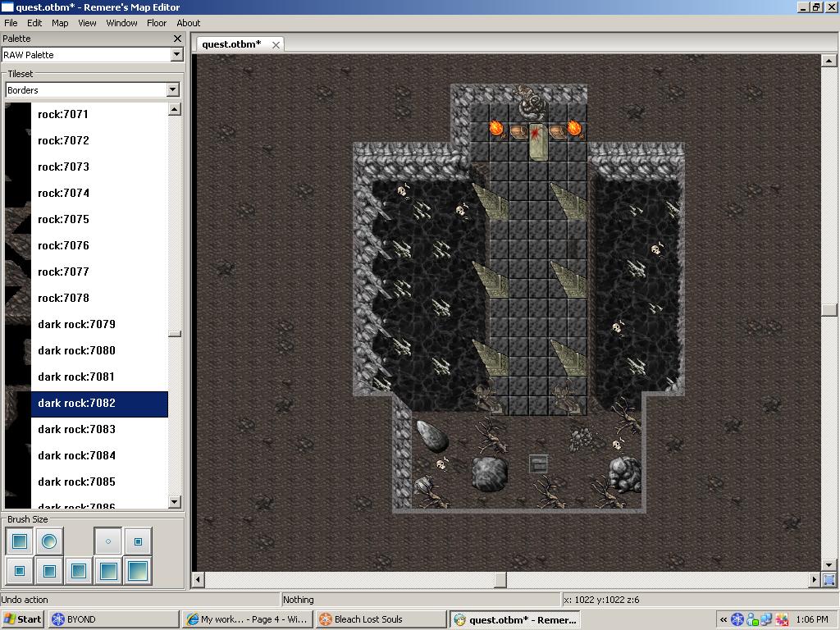
Task: Open the Borders tileset dropdown
Action: point(172,90)
